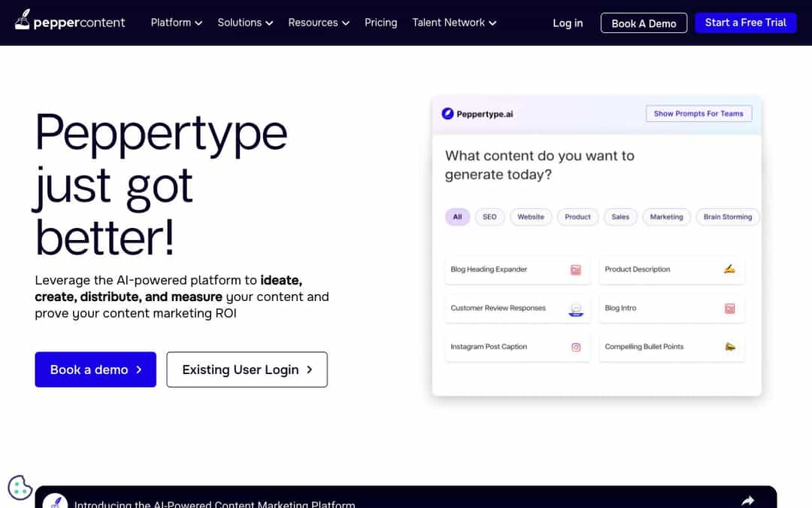Click the share arrow on the bottom banner
Viewport: 812px width, 508px height.
747,499
